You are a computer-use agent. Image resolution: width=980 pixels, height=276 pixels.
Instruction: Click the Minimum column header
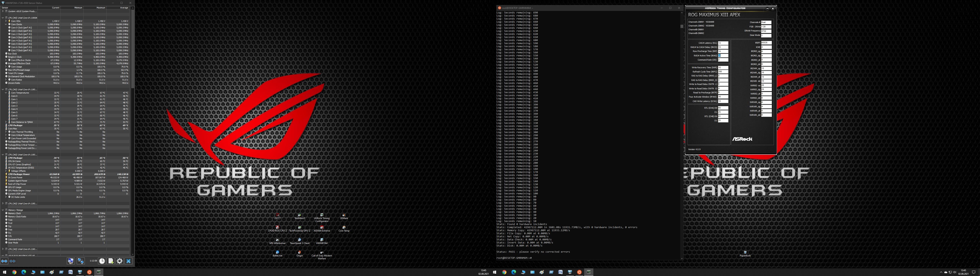tap(72, 8)
